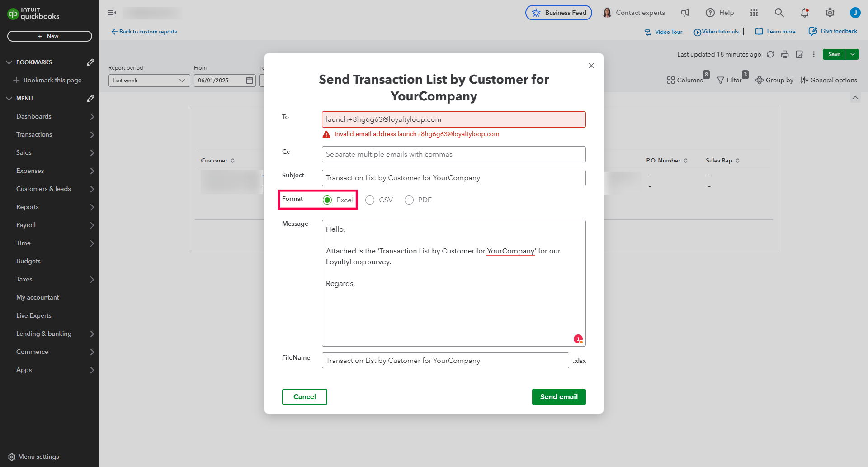
Task: Click the Save report button
Action: click(x=835, y=54)
